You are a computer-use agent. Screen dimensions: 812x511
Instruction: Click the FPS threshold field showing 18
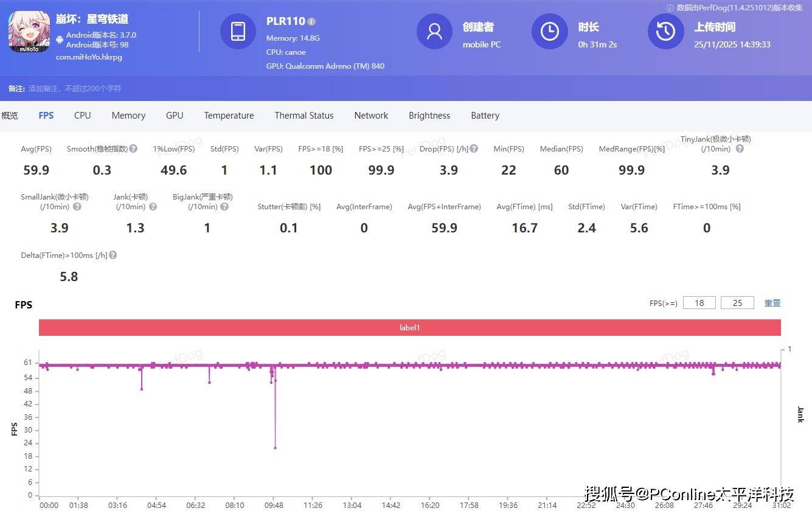[x=699, y=303]
